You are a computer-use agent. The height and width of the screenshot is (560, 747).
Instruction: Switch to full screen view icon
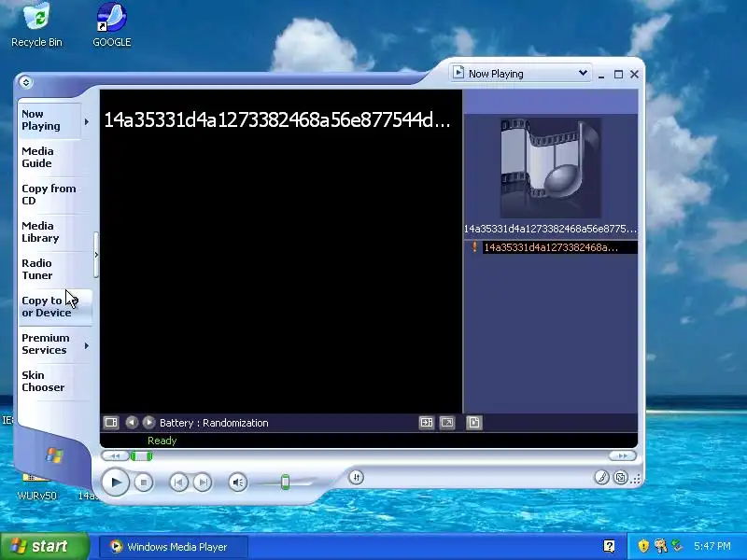click(x=447, y=423)
